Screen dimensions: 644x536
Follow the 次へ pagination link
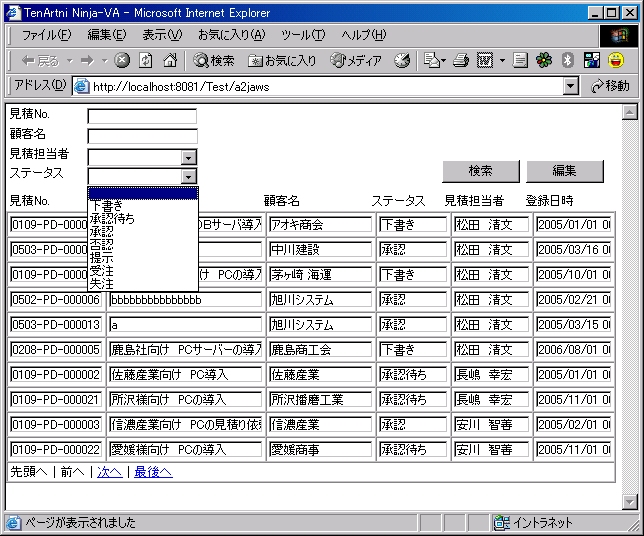tap(109, 471)
